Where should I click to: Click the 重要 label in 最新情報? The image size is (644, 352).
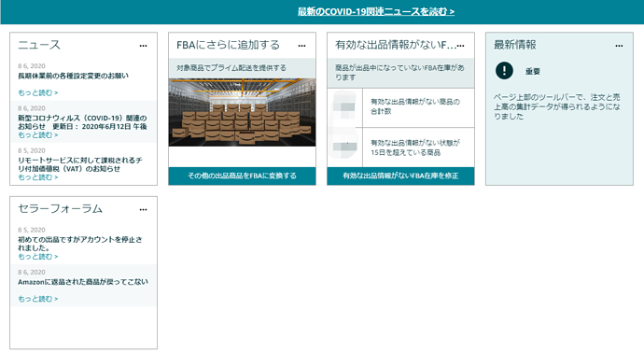tap(533, 71)
